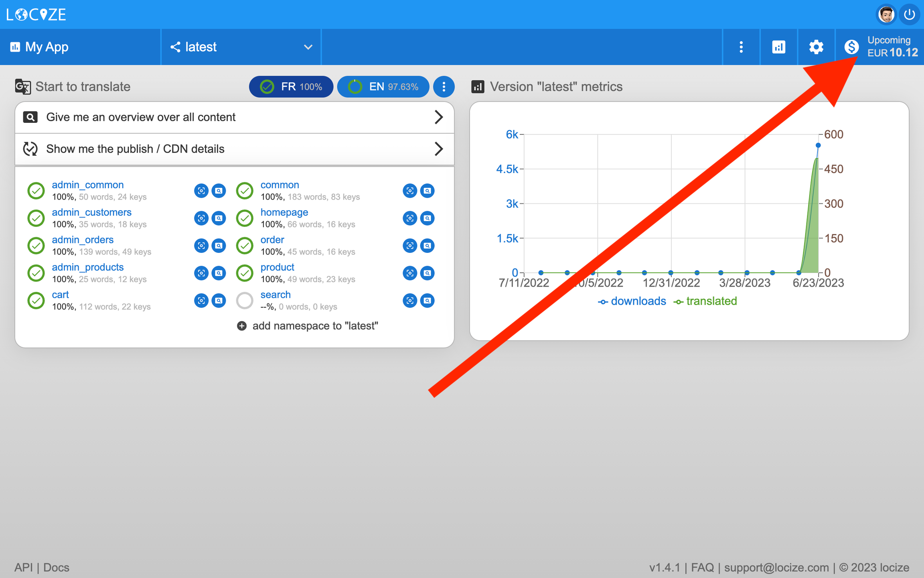Select the EN 97.63% language tab
The image size is (924, 578).
click(x=383, y=87)
